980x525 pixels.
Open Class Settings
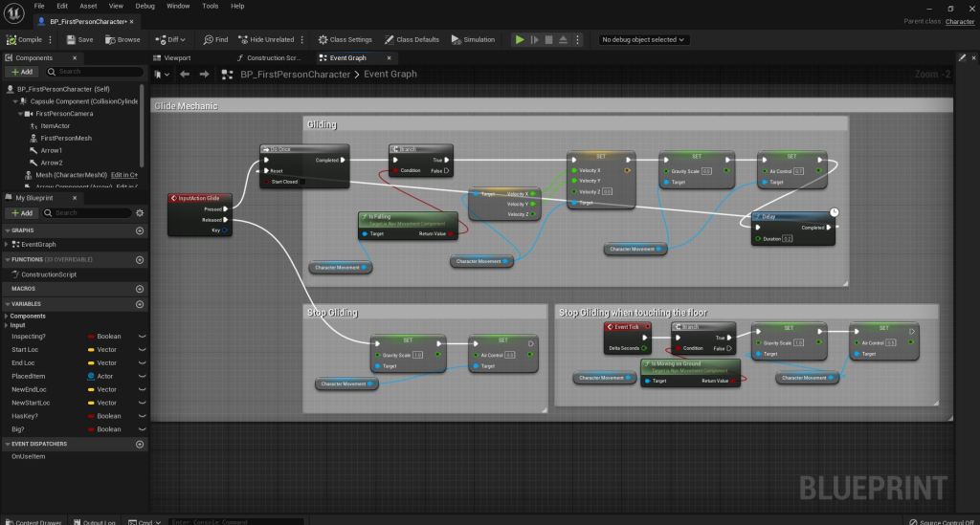(x=345, y=39)
